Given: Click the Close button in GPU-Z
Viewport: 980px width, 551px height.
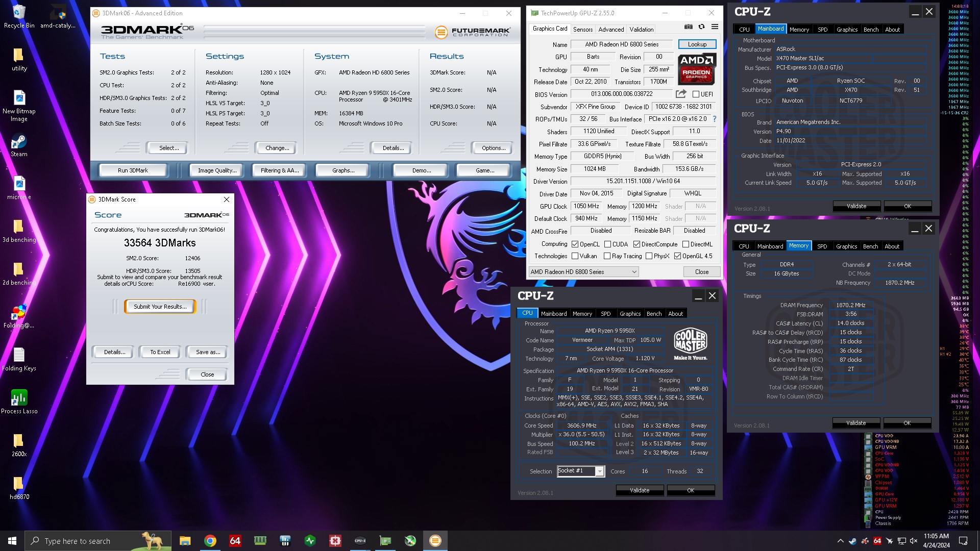Looking at the screenshot, I should 702,272.
